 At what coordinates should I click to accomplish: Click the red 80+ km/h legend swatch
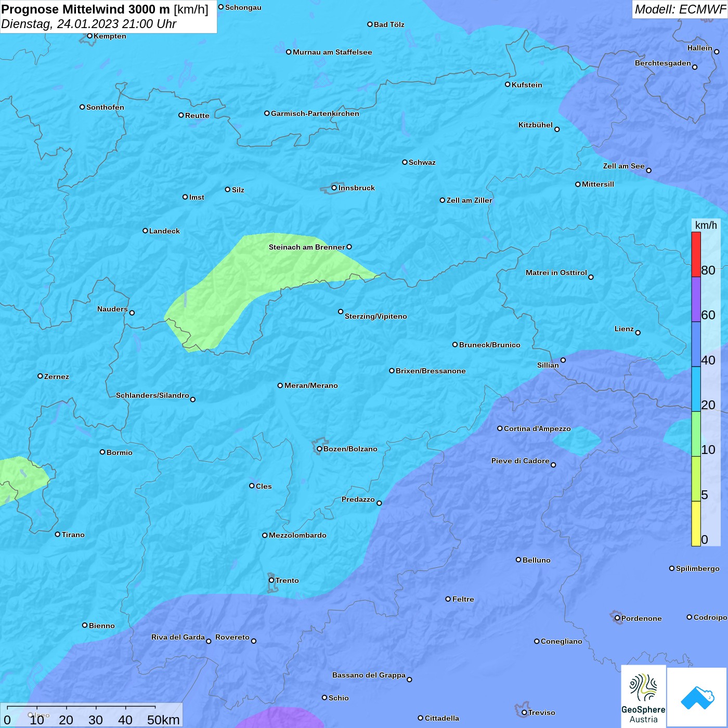click(696, 254)
